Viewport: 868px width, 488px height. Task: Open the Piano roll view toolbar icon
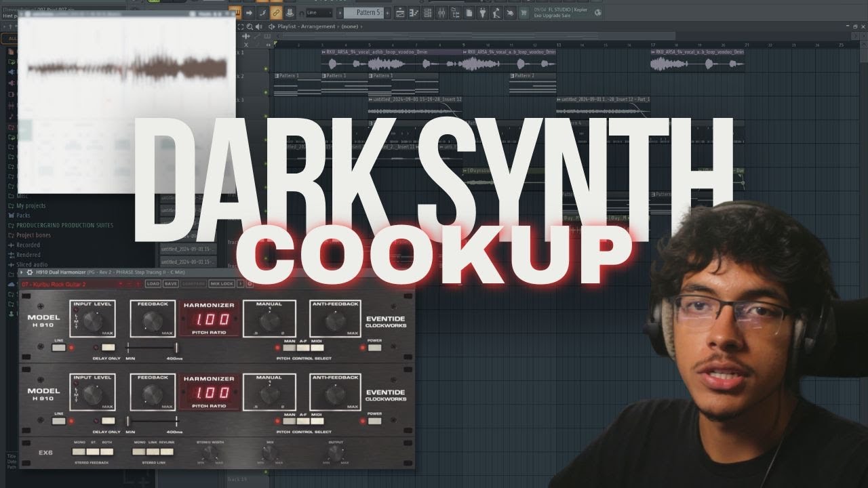(x=414, y=12)
